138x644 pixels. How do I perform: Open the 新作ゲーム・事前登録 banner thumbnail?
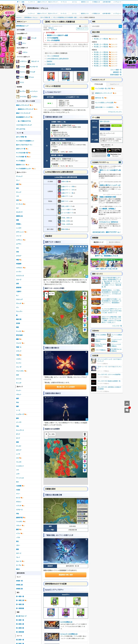coord(106,250)
